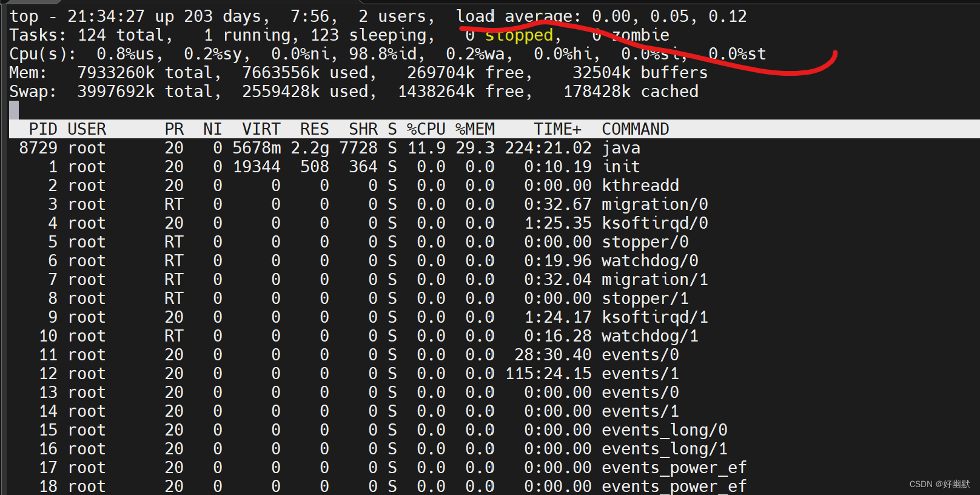Click events/1 with time 115:24.15
Viewport: 980px width, 495px height.
[x=640, y=374]
